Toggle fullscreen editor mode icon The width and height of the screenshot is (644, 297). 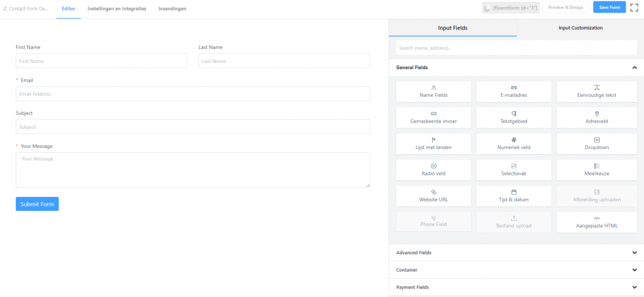click(x=634, y=8)
